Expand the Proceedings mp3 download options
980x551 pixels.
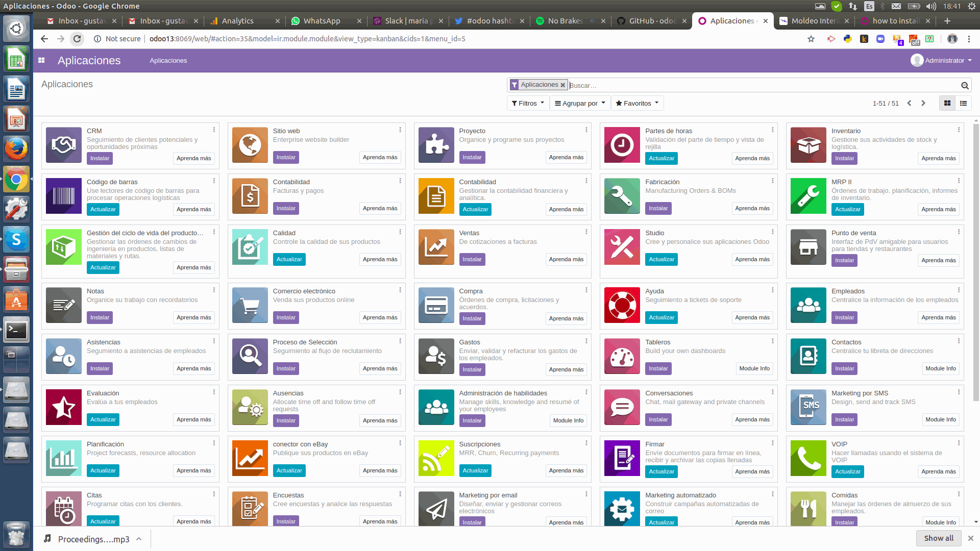pyautogui.click(x=139, y=539)
